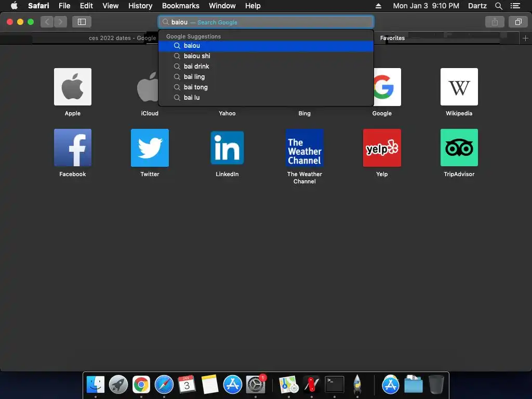Viewport: 532px width, 399px height.
Task: Open Notes from the Dock
Action: coord(210,385)
